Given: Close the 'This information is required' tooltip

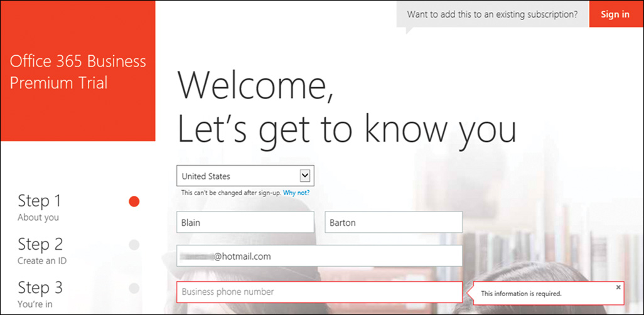Looking at the screenshot, I should 618,287.
